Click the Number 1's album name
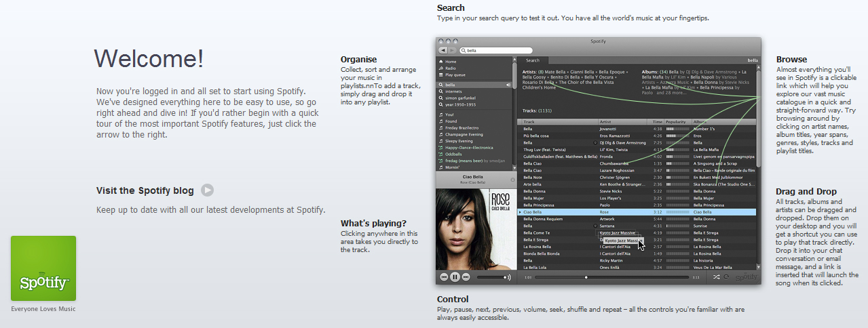 click(x=704, y=129)
